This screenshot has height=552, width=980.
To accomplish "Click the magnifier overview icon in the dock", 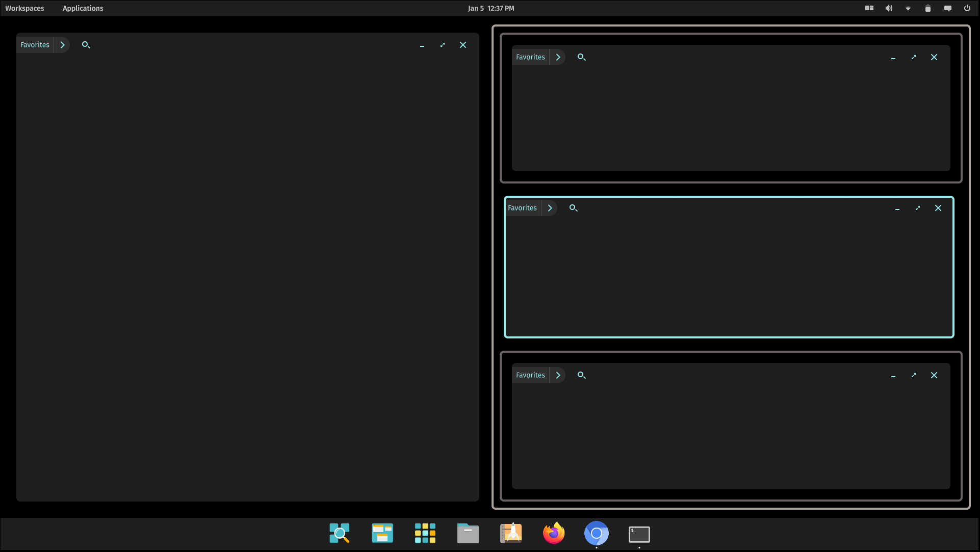I will click(x=340, y=534).
